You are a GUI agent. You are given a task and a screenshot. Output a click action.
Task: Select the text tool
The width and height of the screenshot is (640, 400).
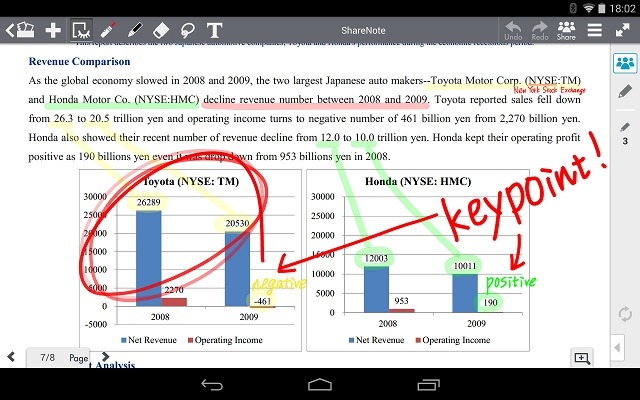[x=214, y=30]
